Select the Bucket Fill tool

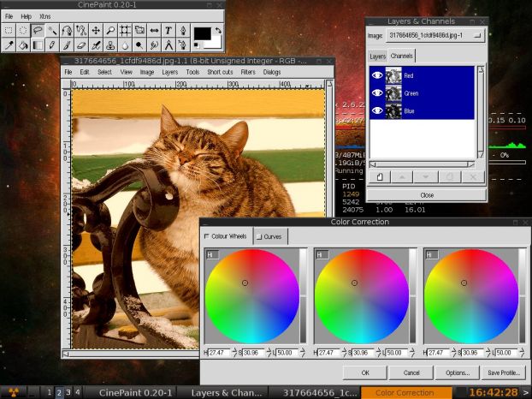click(23, 45)
